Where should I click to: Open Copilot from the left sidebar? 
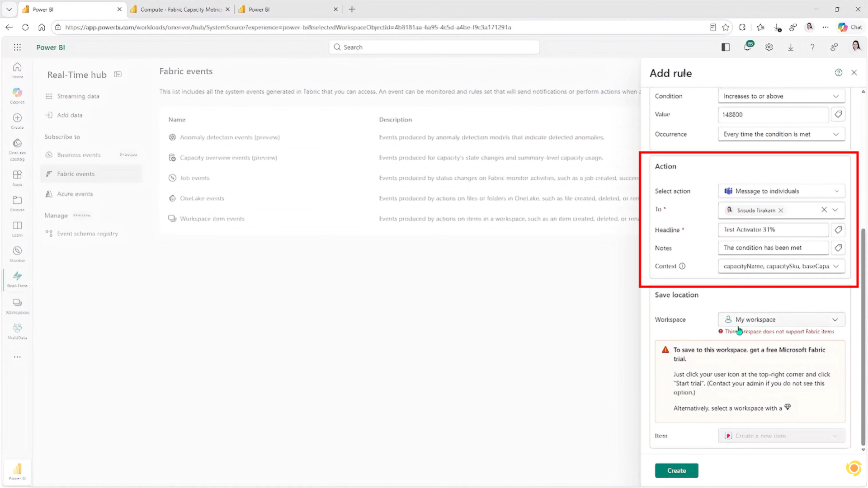click(17, 95)
